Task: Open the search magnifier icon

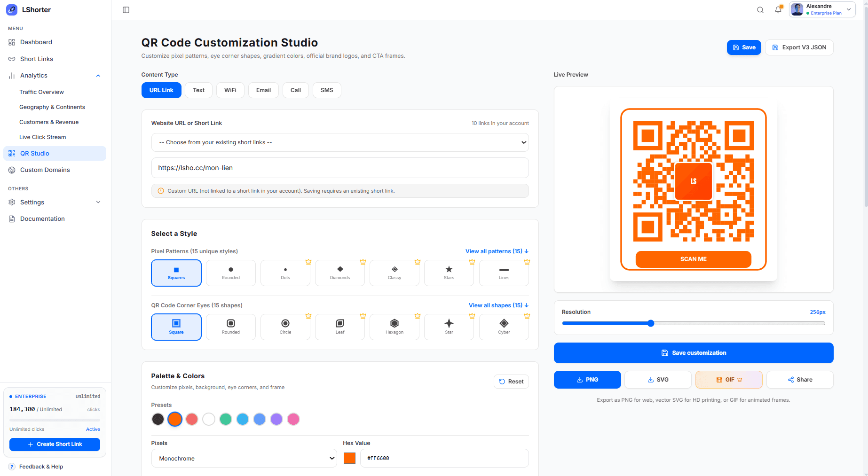Action: 760,10
